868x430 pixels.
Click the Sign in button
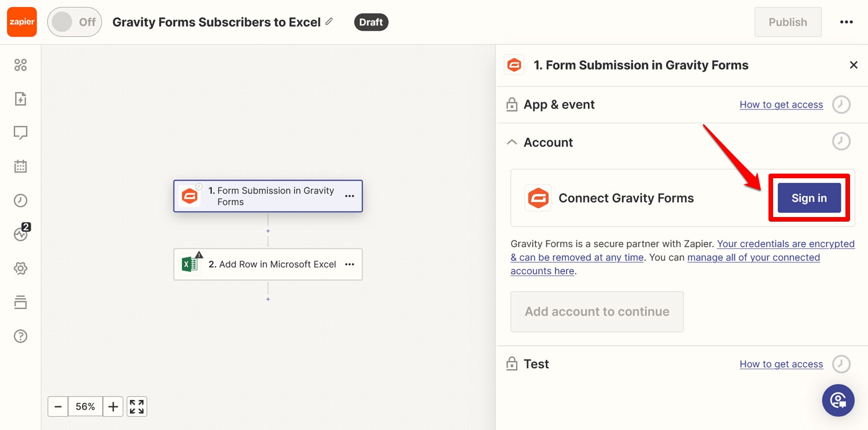(x=809, y=198)
